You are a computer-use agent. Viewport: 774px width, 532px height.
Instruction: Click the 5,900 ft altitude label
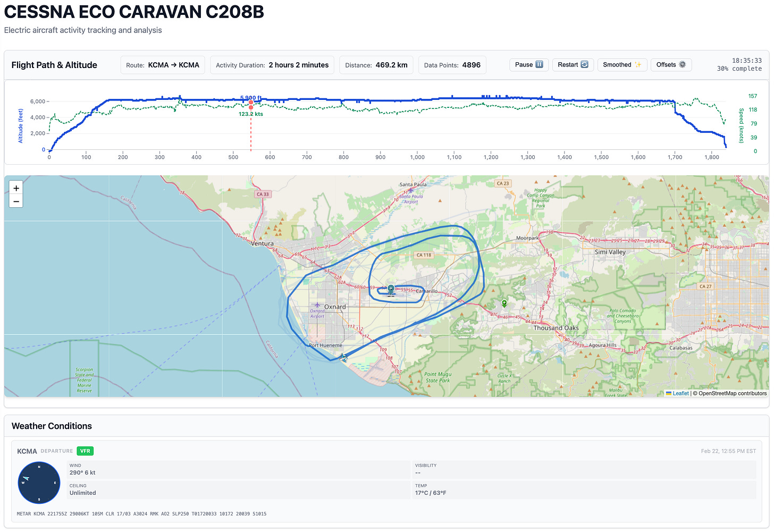[x=251, y=98]
